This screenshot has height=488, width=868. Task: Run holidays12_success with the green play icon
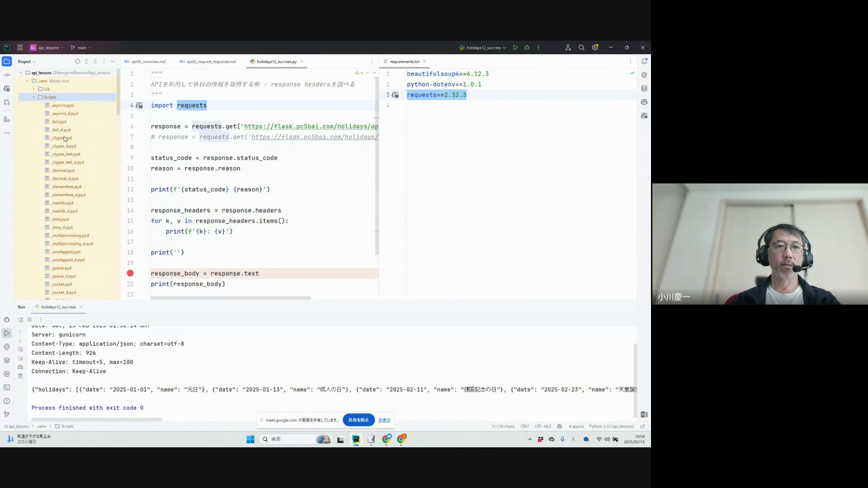[x=515, y=47]
